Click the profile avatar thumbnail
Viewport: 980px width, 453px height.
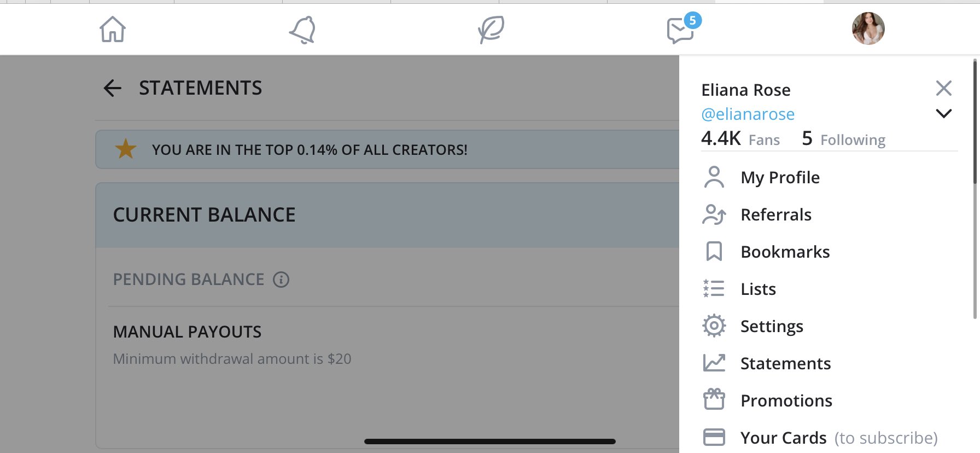[868, 28]
